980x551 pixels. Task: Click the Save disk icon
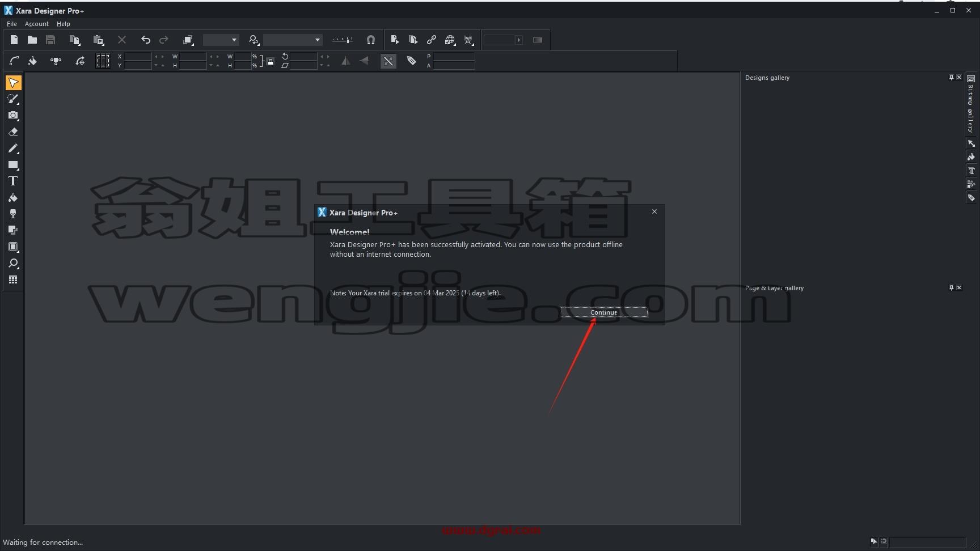pyautogui.click(x=50, y=40)
